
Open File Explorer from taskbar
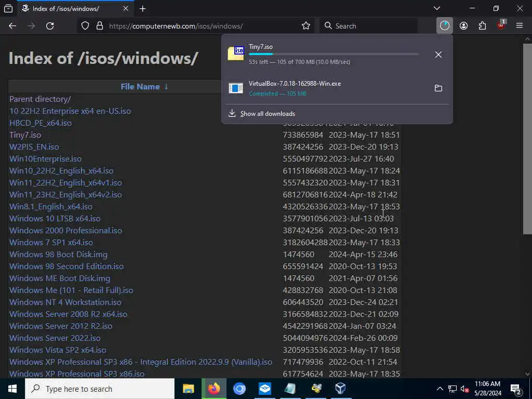(188, 389)
